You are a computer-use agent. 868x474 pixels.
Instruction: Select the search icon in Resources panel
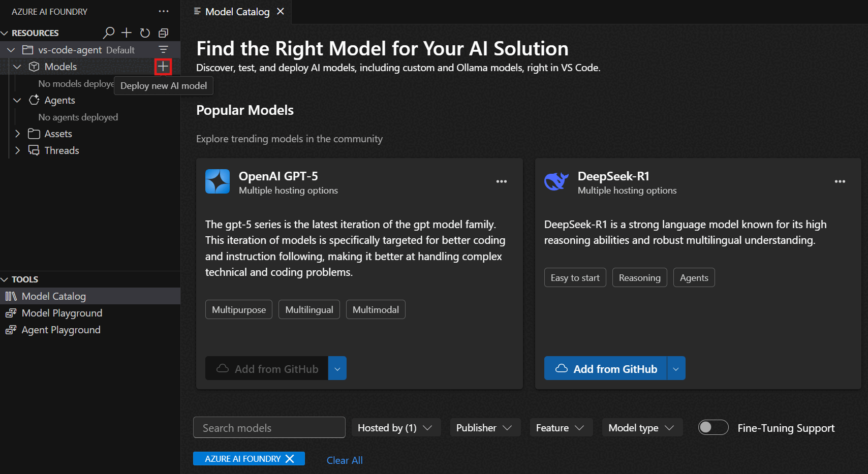109,33
